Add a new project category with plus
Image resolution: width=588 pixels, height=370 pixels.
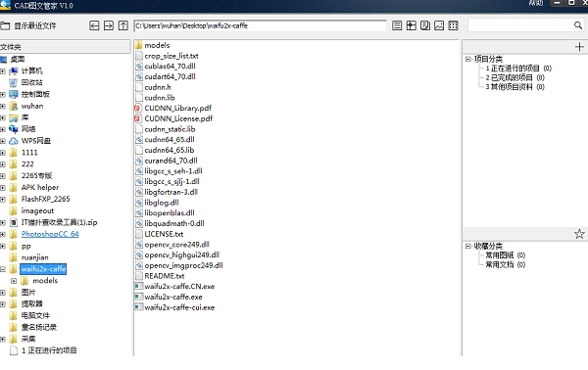[x=579, y=47]
